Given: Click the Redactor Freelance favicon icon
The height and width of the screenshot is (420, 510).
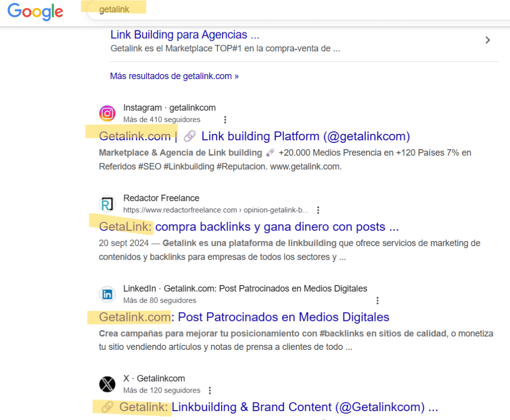Looking at the screenshot, I should [x=107, y=204].
